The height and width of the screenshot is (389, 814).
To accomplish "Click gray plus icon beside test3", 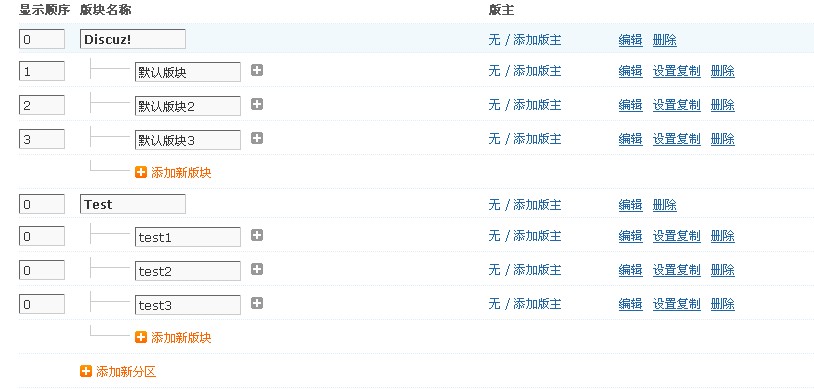I will tap(256, 303).
